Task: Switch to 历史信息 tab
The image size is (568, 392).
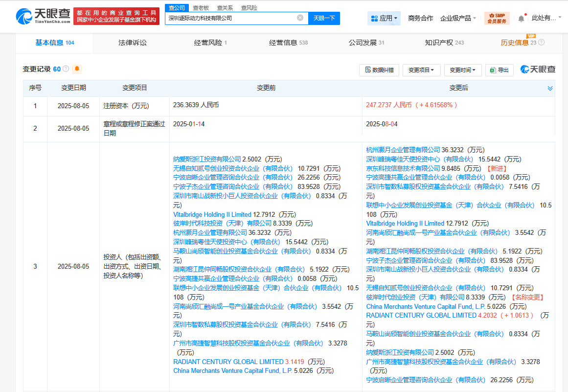Action: pyautogui.click(x=518, y=43)
